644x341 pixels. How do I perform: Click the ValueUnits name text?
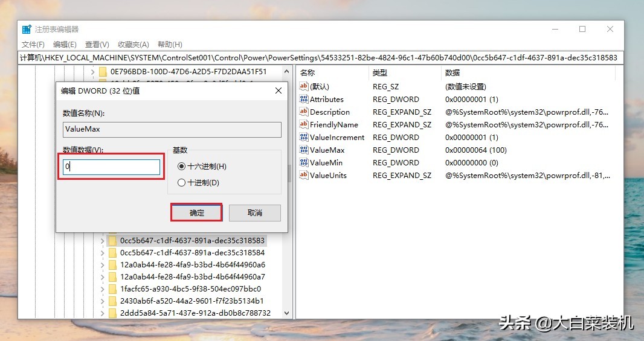pyautogui.click(x=328, y=176)
